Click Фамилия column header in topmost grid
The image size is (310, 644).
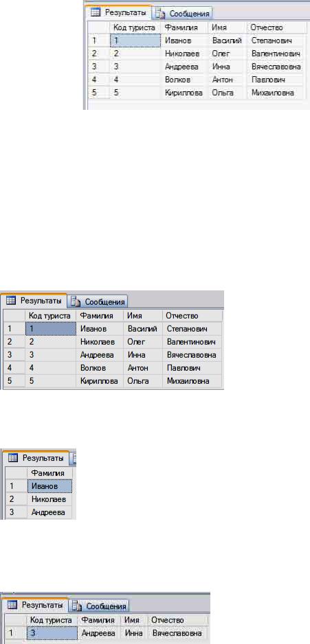[185, 27]
